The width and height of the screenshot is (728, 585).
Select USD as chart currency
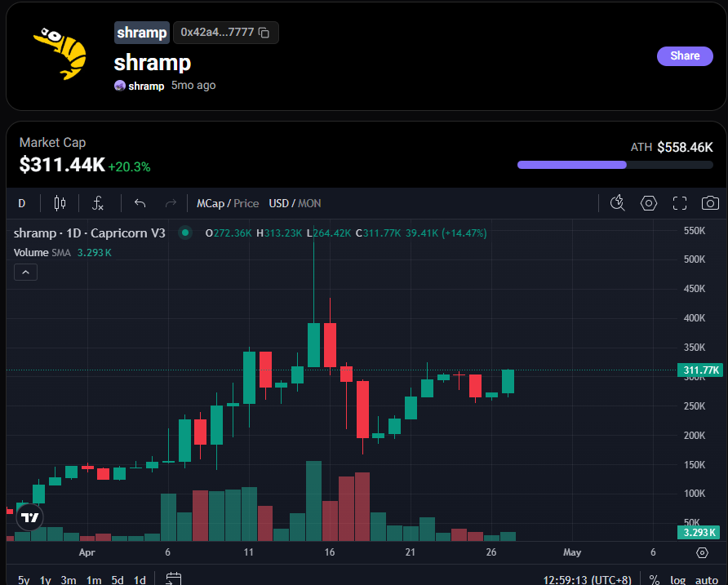pos(278,203)
